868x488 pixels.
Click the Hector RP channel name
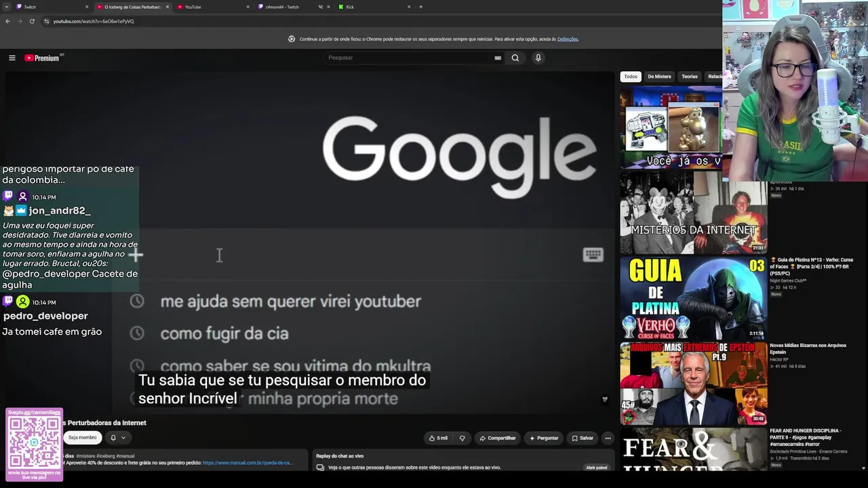click(779, 359)
